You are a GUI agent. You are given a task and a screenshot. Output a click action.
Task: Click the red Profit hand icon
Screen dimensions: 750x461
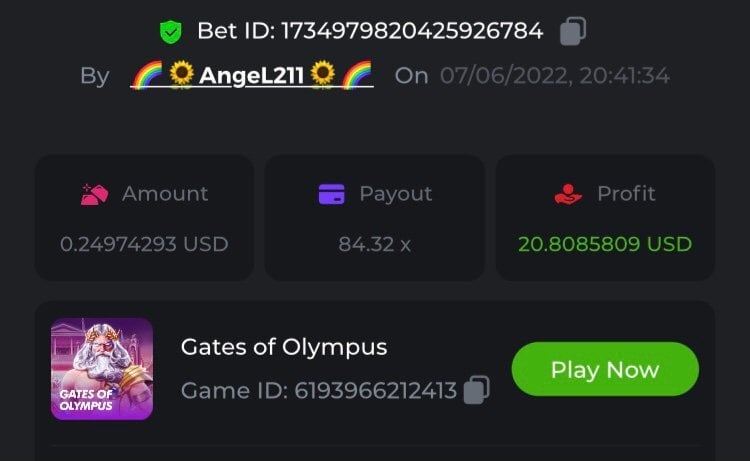point(568,194)
